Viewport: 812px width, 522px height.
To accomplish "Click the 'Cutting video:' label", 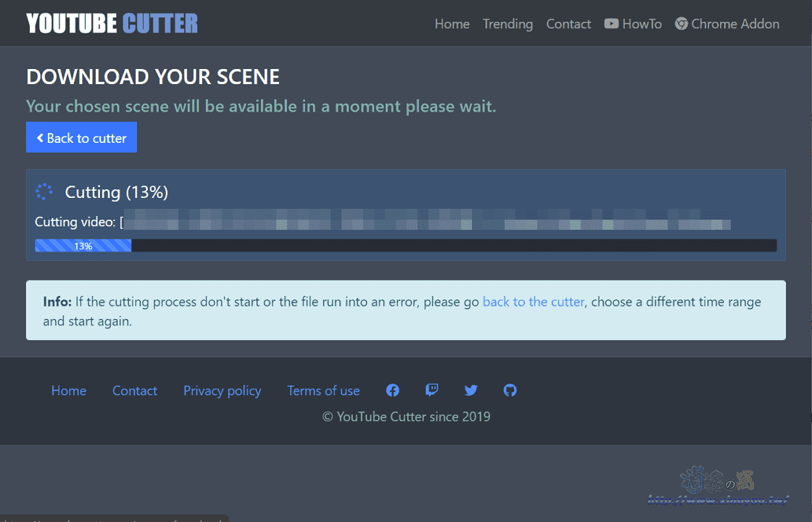I will [75, 222].
